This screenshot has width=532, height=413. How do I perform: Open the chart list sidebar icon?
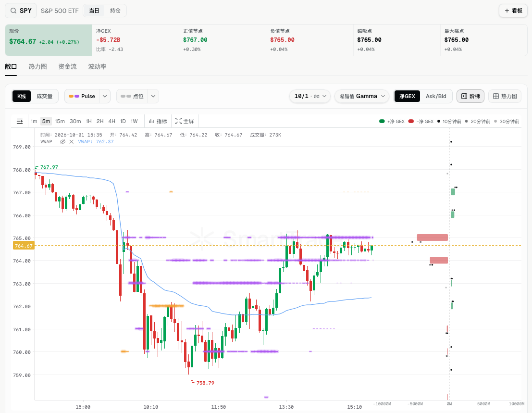[x=20, y=121]
